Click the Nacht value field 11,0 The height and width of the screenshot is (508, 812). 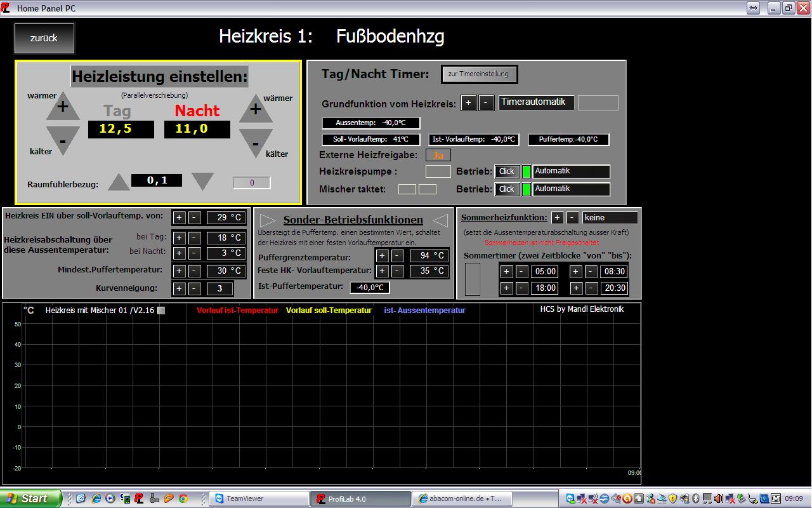click(197, 130)
